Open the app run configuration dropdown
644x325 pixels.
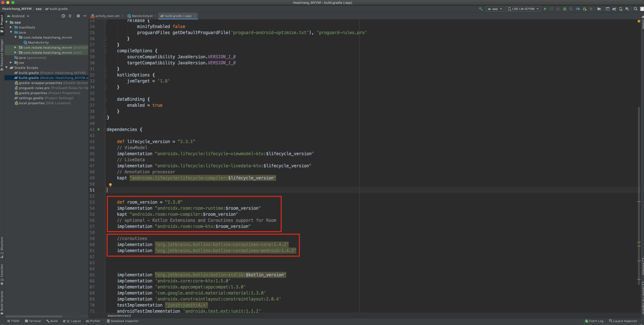(x=495, y=9)
